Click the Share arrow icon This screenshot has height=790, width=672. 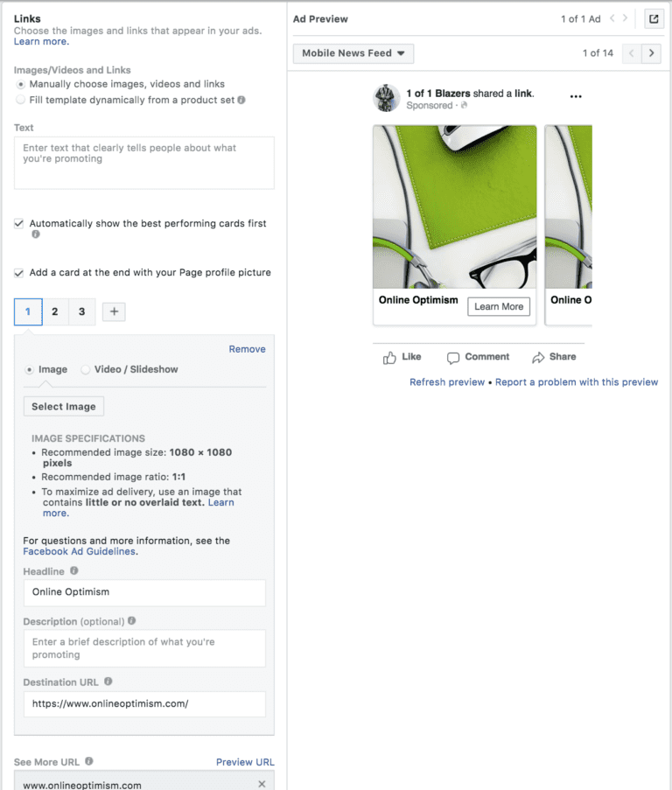(x=538, y=357)
